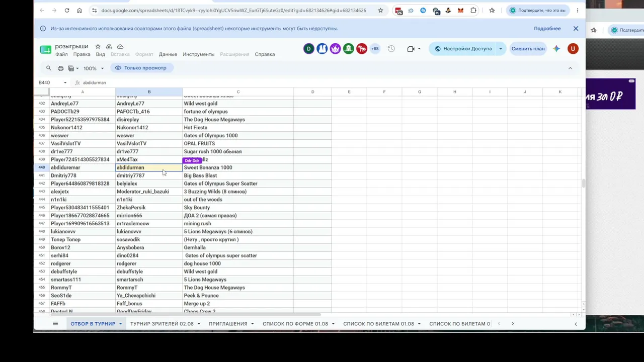
Task: Open version history clock icon
Action: (391, 49)
